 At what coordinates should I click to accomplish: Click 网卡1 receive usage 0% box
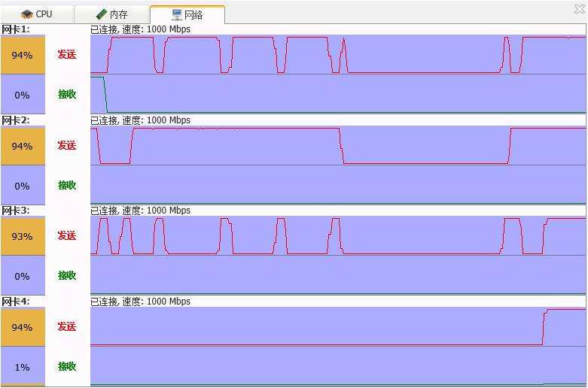coord(23,95)
